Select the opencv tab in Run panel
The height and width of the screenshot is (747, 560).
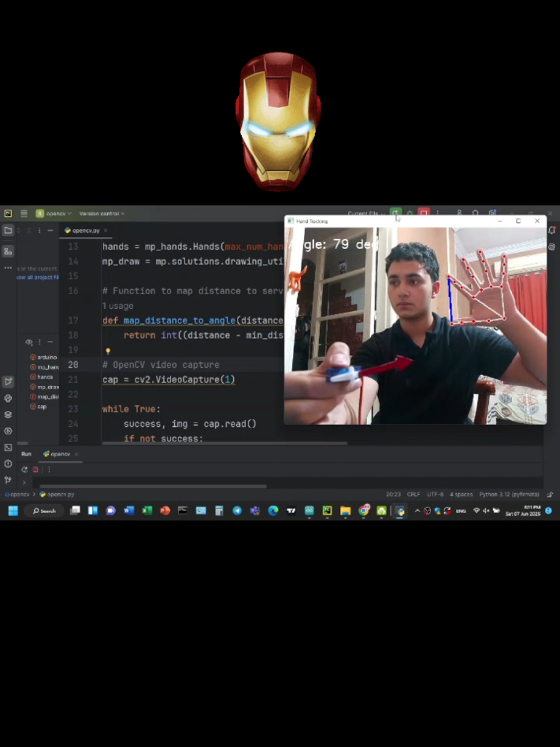[x=58, y=454]
